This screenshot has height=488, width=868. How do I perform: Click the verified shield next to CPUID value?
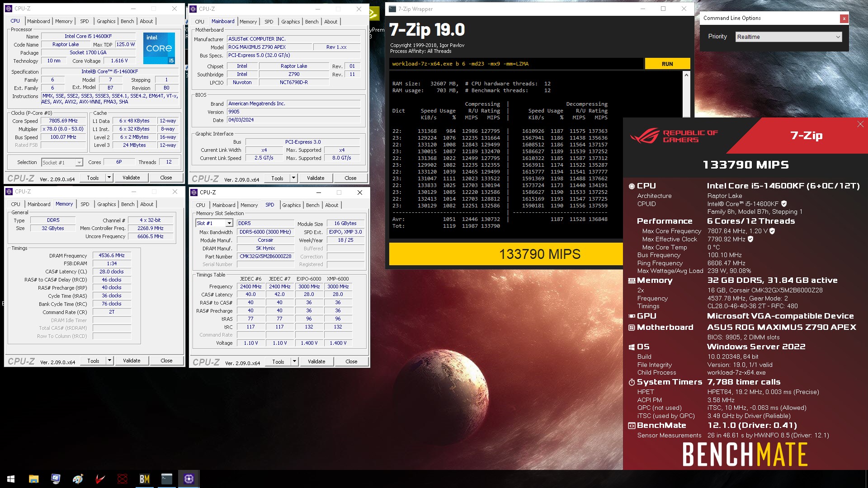pyautogui.click(x=784, y=204)
